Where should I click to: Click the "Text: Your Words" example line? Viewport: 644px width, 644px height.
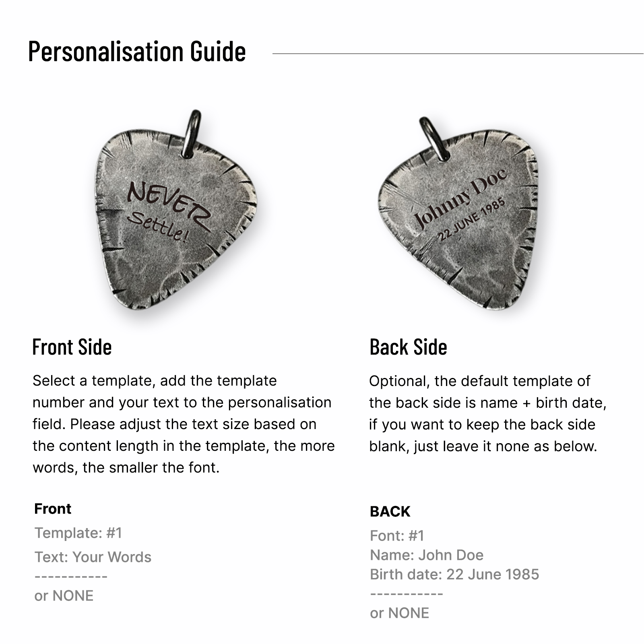[x=93, y=557]
